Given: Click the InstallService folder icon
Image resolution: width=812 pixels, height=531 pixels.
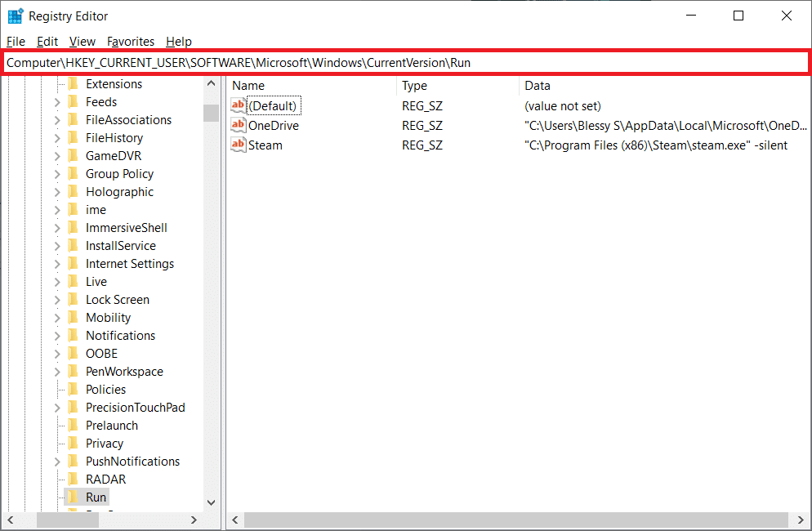Looking at the screenshot, I should pos(74,246).
